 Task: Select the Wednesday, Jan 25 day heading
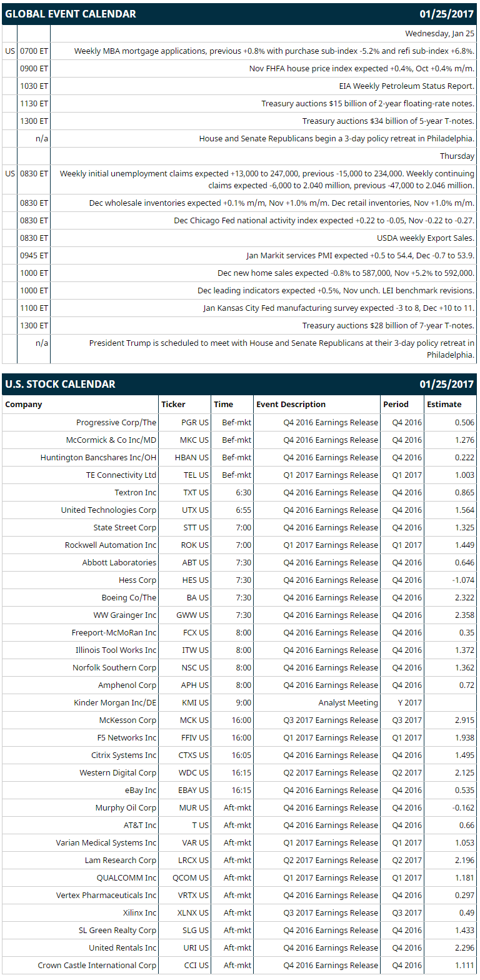pos(440,34)
